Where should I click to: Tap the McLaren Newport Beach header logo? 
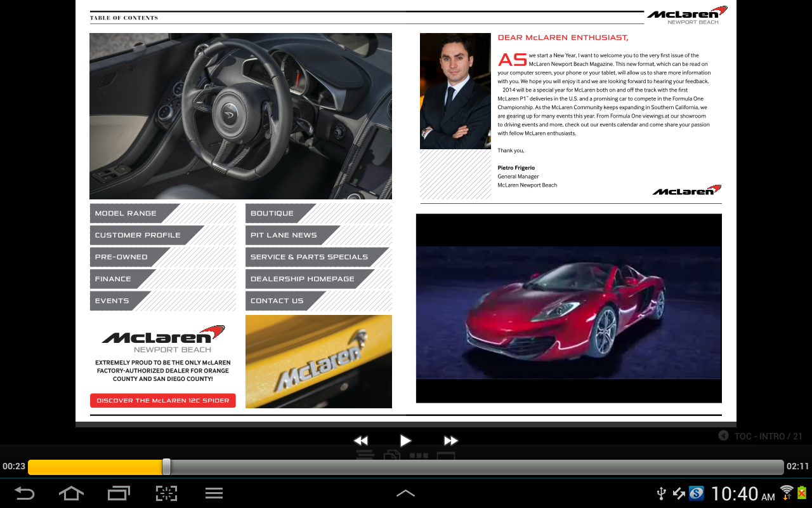pyautogui.click(x=687, y=15)
